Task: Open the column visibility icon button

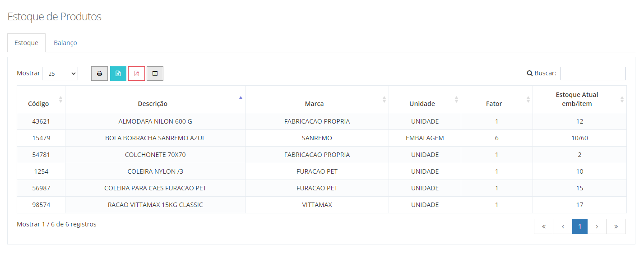Action: [x=155, y=74]
